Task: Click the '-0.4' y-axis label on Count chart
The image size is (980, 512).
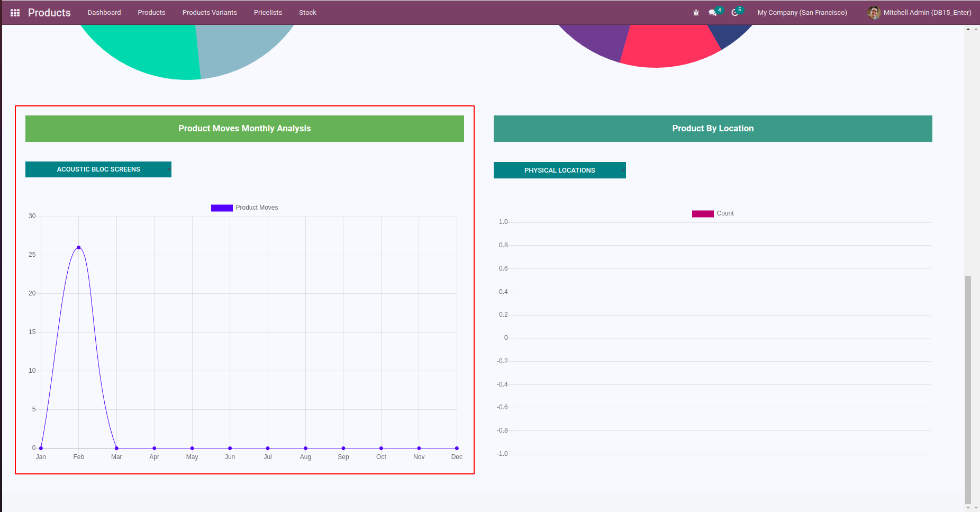Action: pyautogui.click(x=502, y=384)
